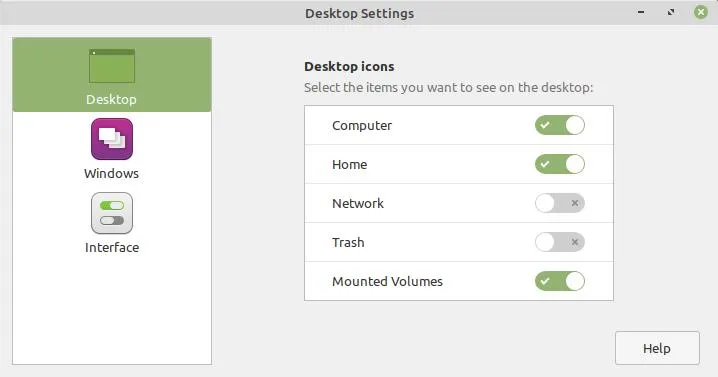Click the Computer row label
This screenshot has height=377, width=718.
pos(362,126)
